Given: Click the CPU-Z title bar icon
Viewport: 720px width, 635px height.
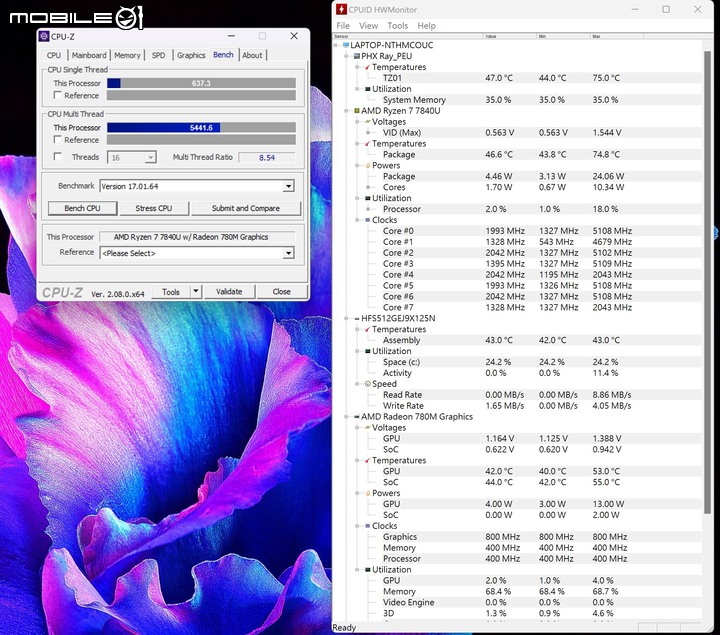Looking at the screenshot, I should pos(44,36).
